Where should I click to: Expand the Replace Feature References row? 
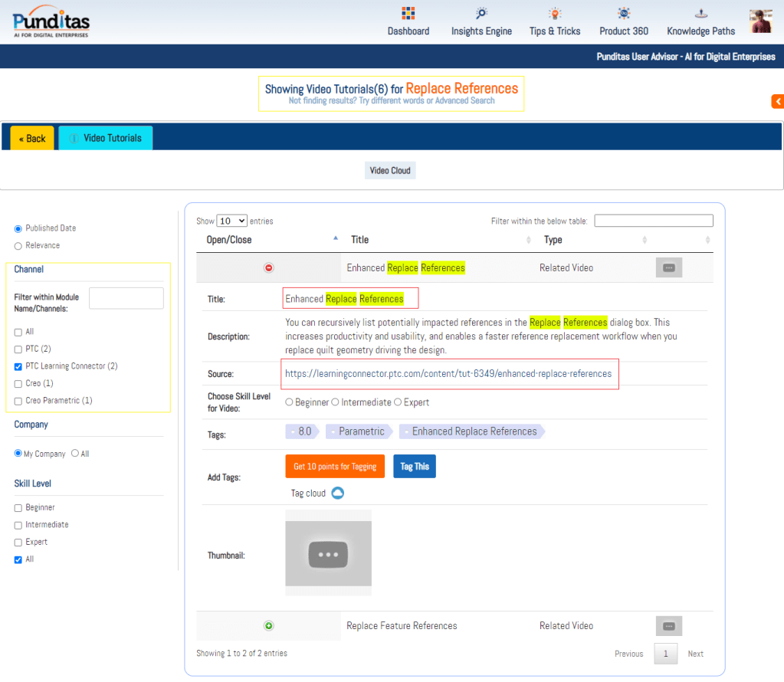[268, 626]
